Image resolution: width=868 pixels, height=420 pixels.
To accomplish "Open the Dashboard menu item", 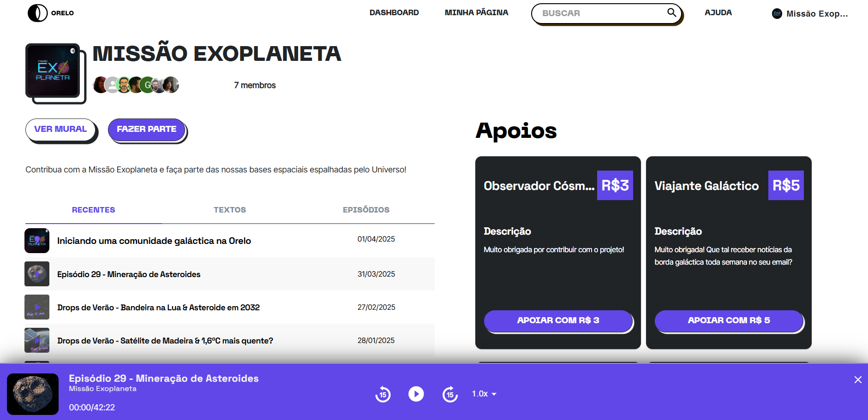I will pos(394,12).
